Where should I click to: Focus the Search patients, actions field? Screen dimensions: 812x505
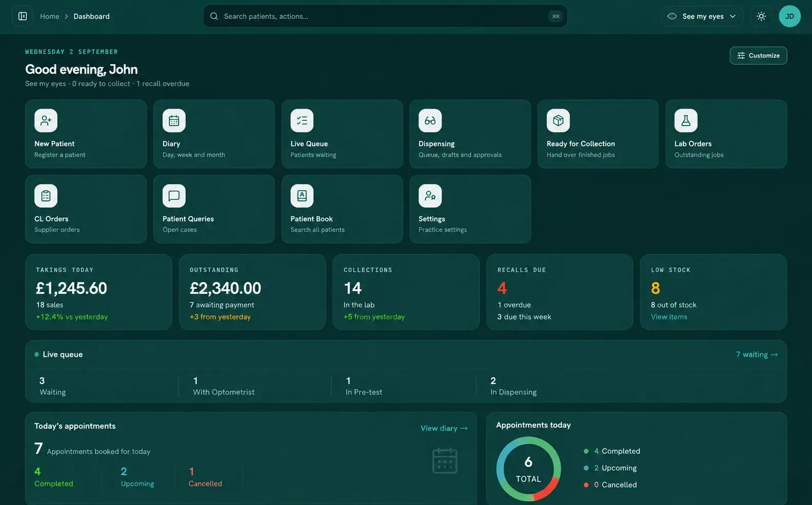click(385, 16)
